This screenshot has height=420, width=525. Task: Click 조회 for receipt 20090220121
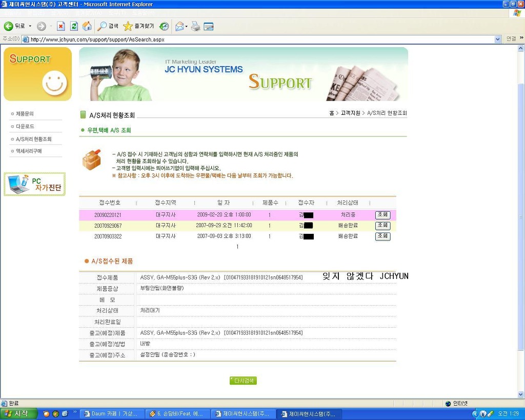point(382,215)
